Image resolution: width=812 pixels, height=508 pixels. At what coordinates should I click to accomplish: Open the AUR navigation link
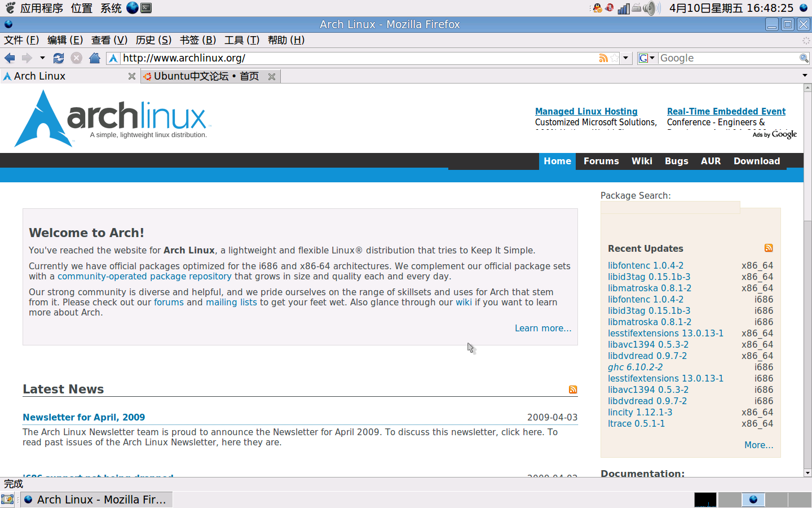click(x=711, y=161)
